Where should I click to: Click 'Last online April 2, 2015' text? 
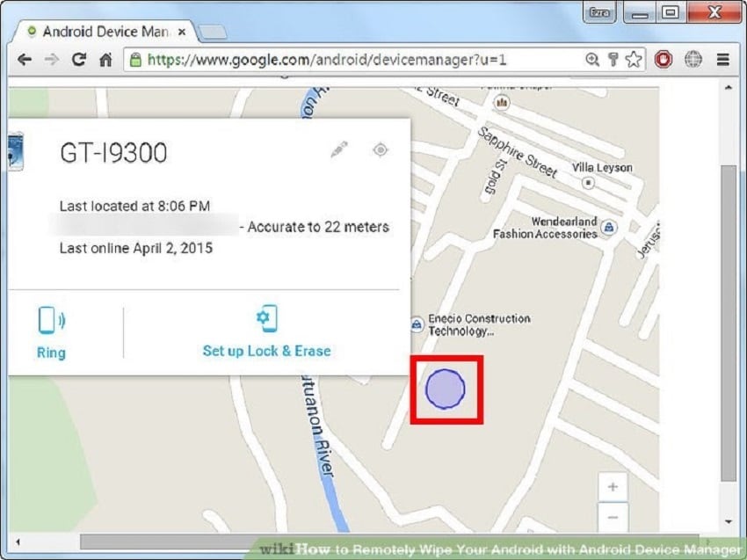(x=136, y=248)
